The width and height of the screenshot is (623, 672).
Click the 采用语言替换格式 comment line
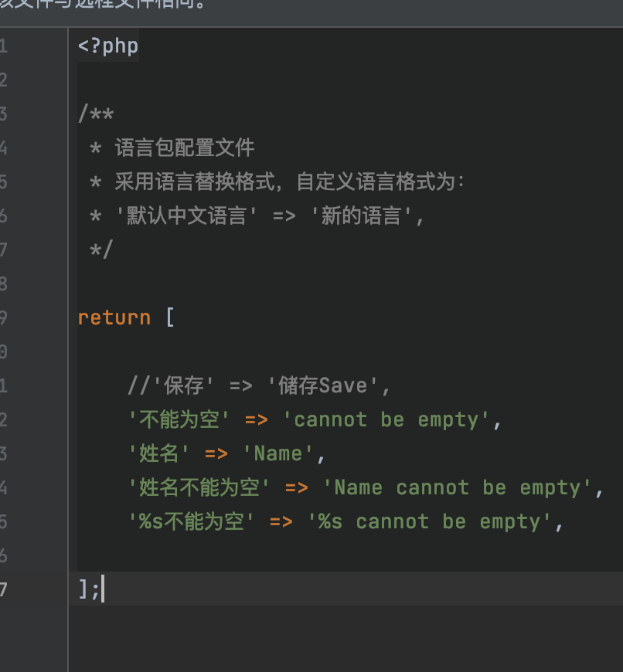coord(277,182)
